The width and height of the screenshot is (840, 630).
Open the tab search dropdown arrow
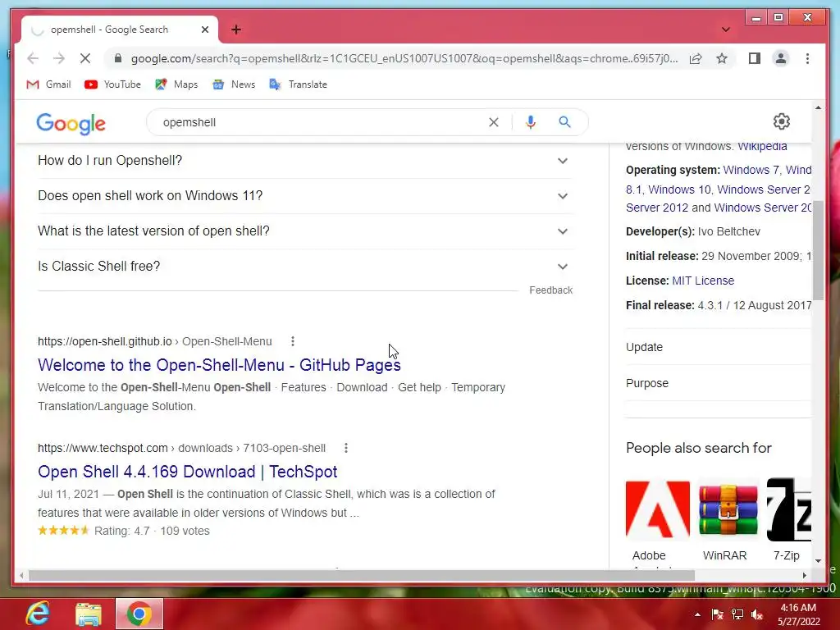pyautogui.click(x=725, y=30)
